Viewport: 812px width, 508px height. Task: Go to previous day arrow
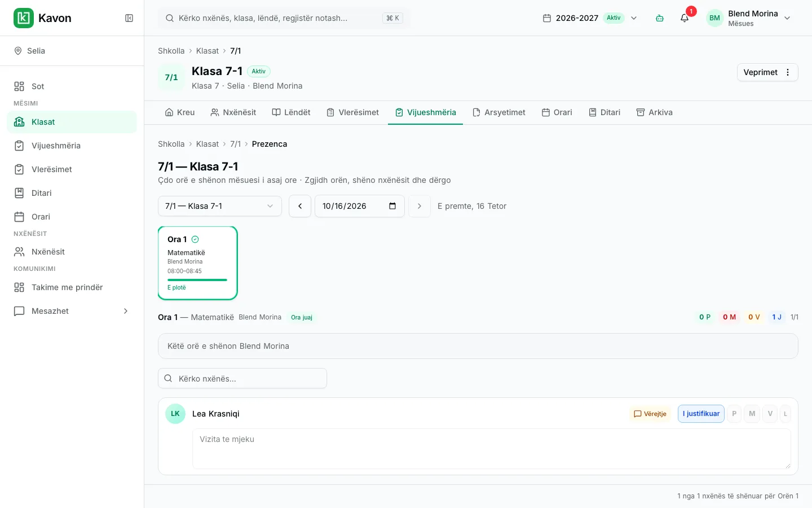300,206
